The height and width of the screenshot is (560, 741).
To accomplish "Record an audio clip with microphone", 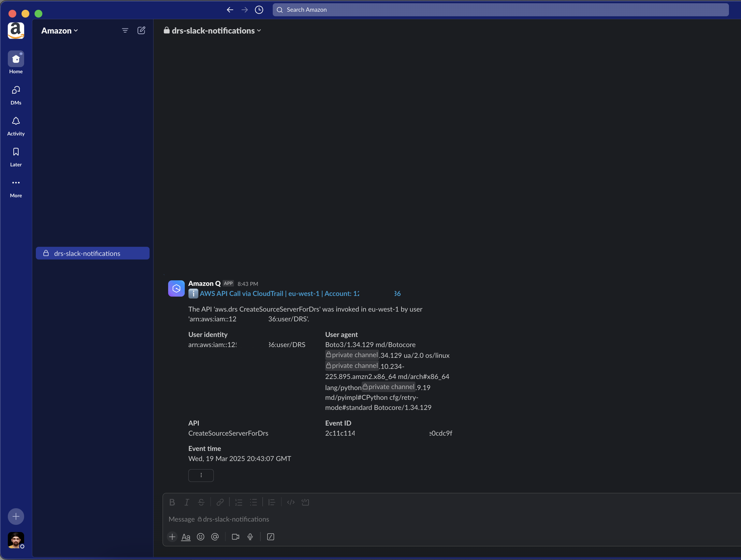I will pyautogui.click(x=250, y=537).
